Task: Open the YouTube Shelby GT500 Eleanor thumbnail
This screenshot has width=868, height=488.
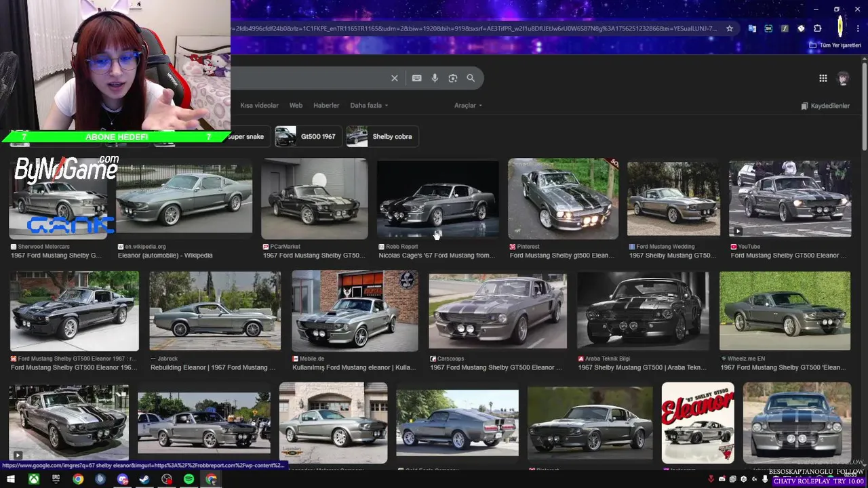Action: pyautogui.click(x=790, y=199)
